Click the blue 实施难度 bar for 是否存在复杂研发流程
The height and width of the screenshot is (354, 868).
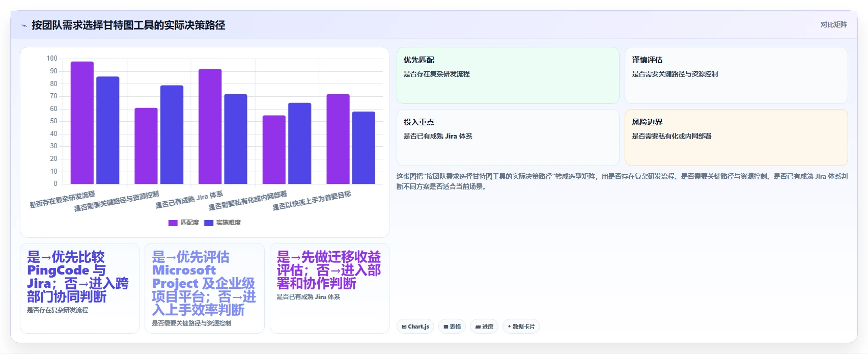click(x=108, y=130)
